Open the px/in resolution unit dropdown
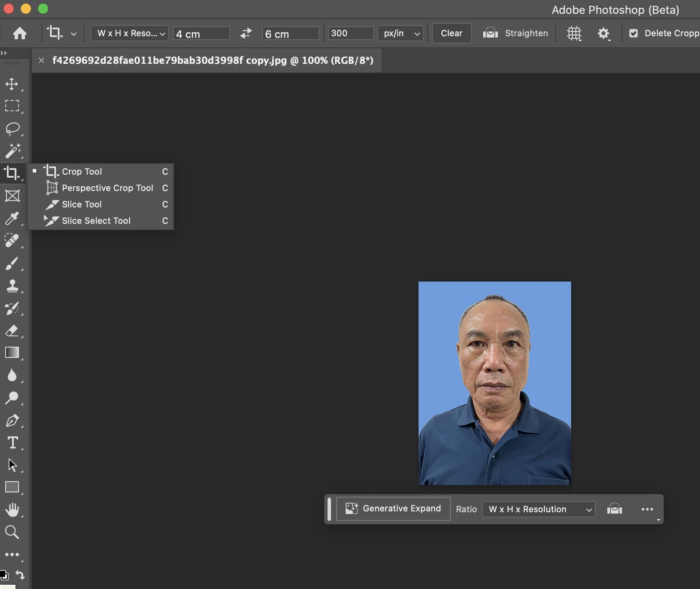This screenshot has height=589, width=700. 400,33
